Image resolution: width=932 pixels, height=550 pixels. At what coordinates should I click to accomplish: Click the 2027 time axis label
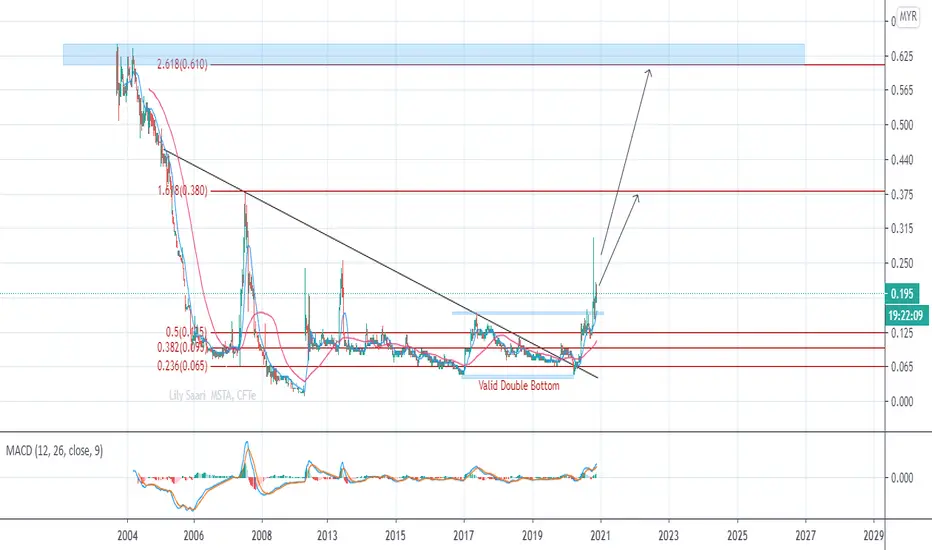[805, 536]
